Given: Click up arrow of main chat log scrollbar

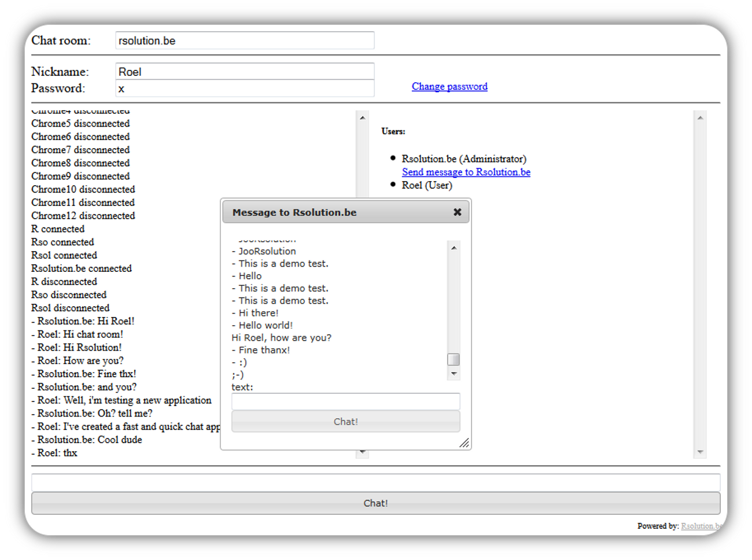Looking at the screenshot, I should point(362,118).
